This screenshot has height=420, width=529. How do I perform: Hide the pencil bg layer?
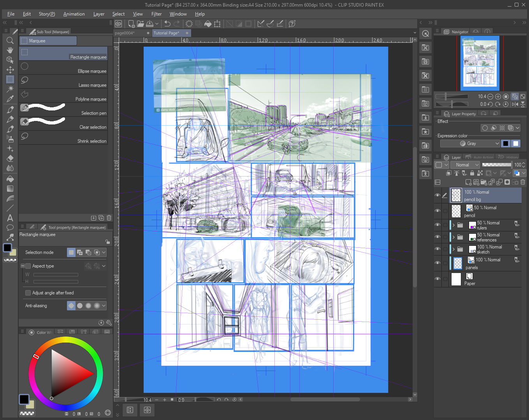(x=438, y=195)
